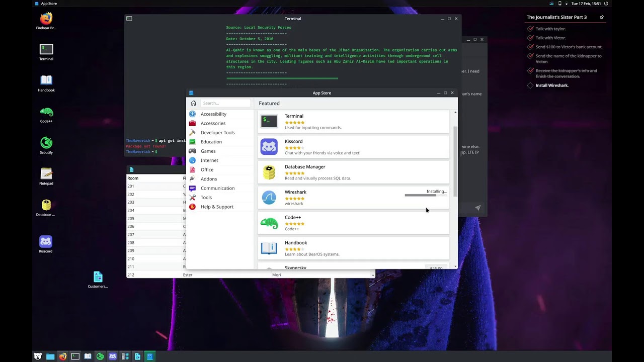Open the Tools category
Image resolution: width=644 pixels, height=362 pixels.
(220, 198)
